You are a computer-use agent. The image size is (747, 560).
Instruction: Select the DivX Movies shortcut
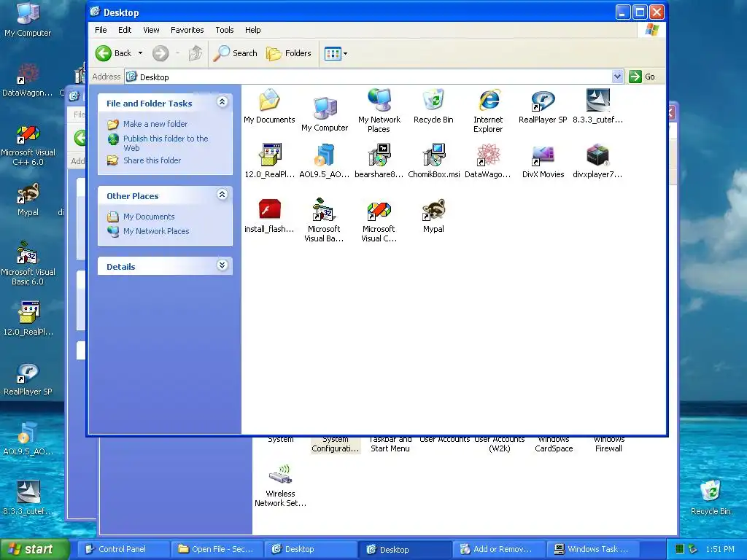(x=543, y=161)
